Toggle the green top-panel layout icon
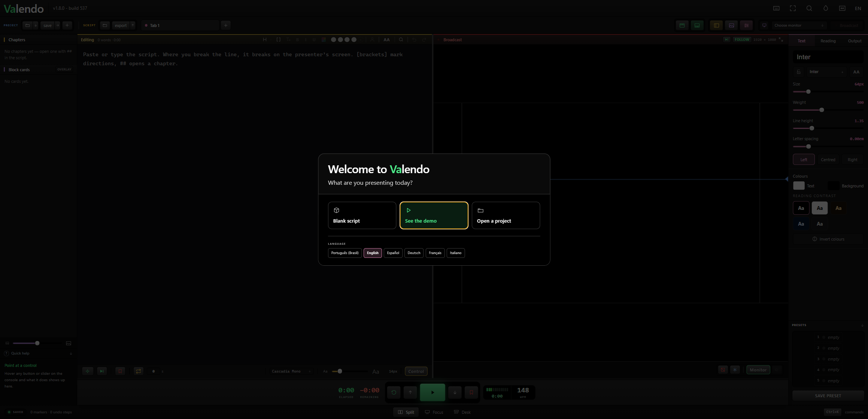 point(682,25)
